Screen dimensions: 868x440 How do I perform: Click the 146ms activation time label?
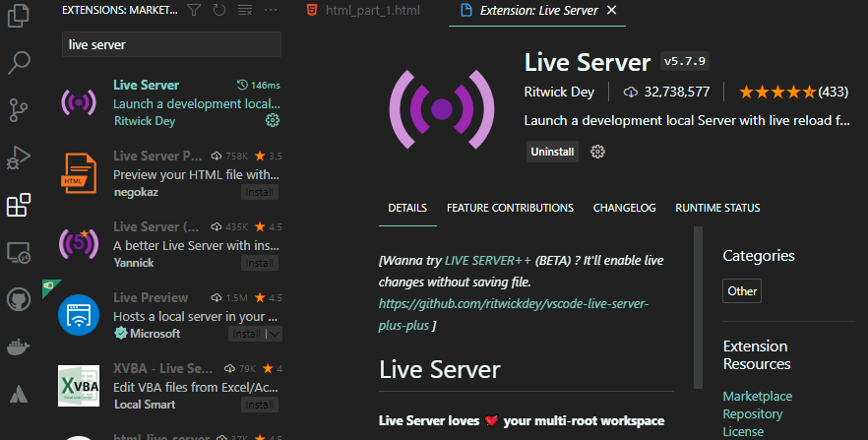pyautogui.click(x=259, y=86)
